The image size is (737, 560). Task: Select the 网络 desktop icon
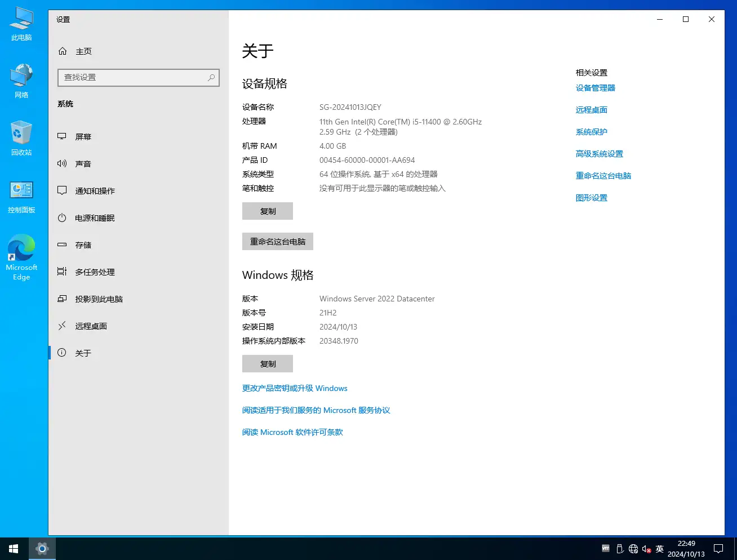pos(21,82)
